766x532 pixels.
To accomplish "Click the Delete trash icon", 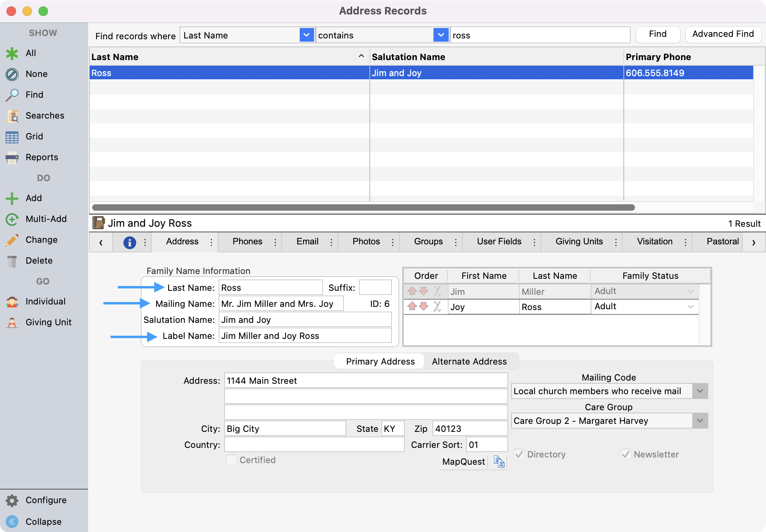I will point(12,260).
